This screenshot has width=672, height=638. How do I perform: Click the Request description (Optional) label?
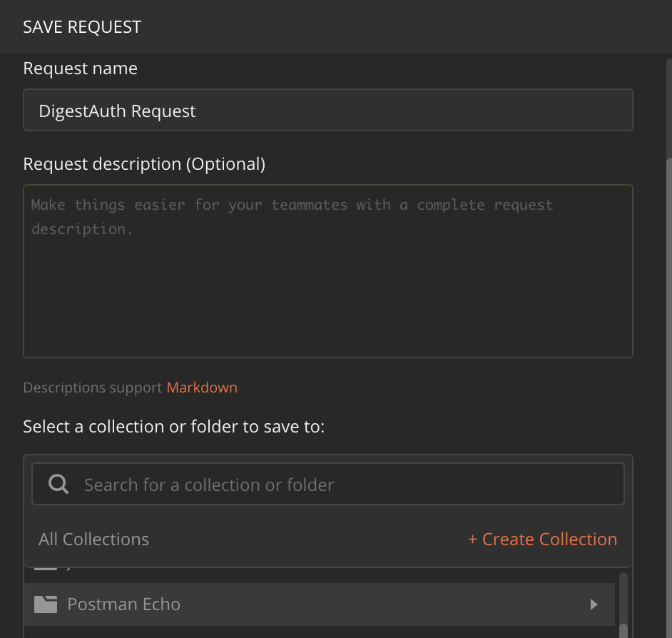click(144, 164)
